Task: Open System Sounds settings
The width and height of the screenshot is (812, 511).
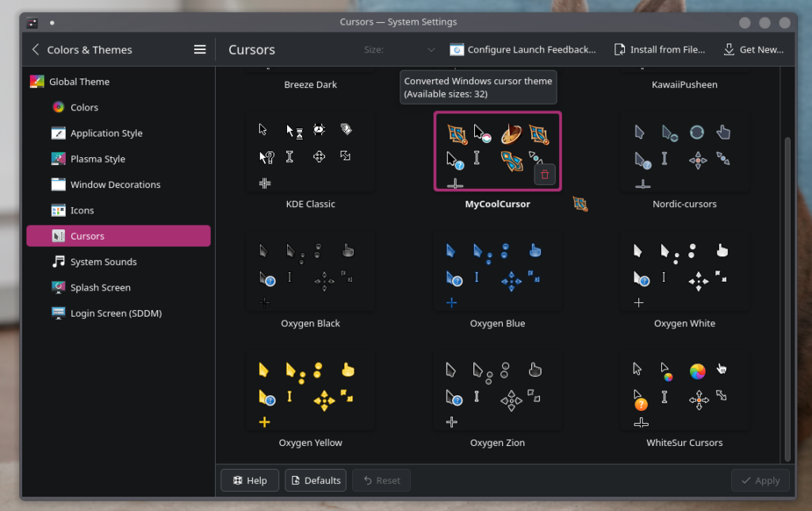Action: pyautogui.click(x=103, y=262)
